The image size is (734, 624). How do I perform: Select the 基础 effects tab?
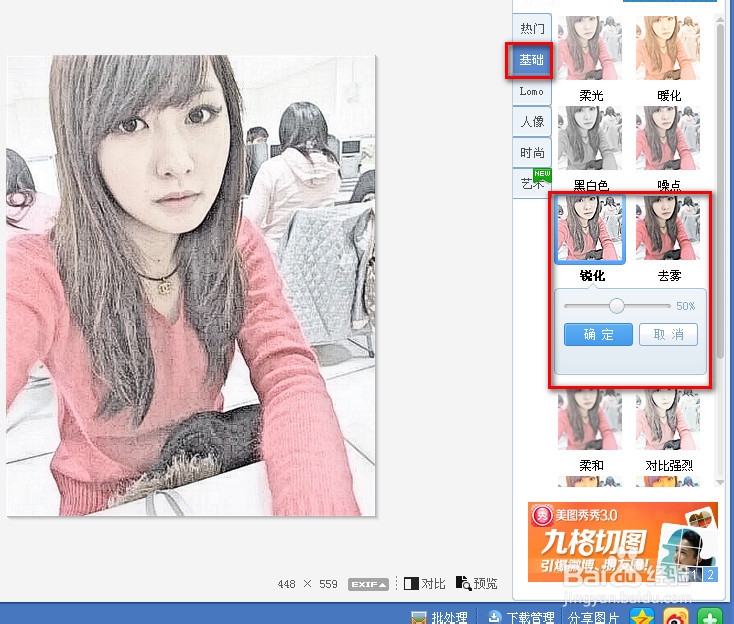531,60
